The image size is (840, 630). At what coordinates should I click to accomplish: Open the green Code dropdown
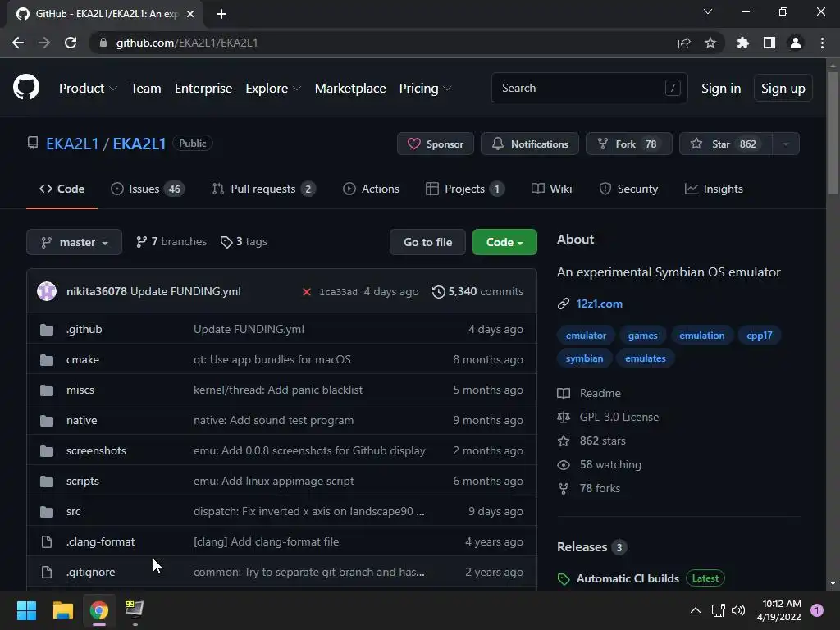(504, 242)
